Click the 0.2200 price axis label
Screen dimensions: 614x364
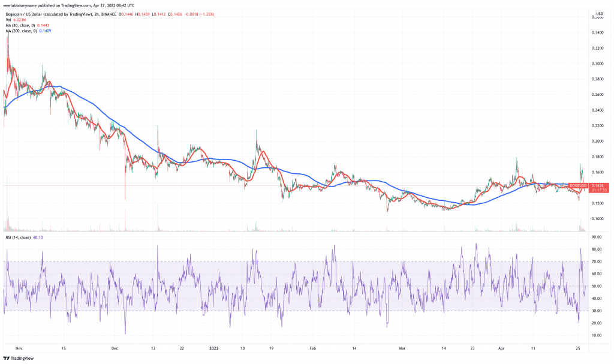point(597,126)
